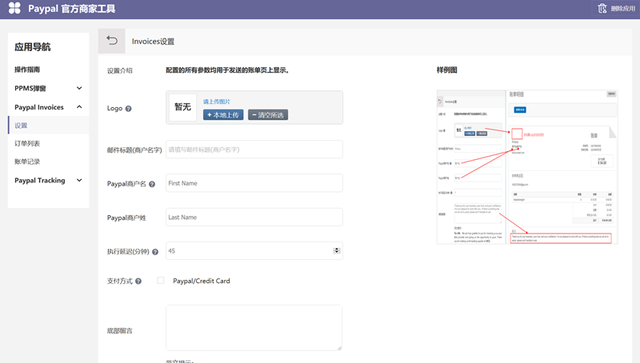
Task: Open the Paypal Tracking menu label
Action: (40, 180)
